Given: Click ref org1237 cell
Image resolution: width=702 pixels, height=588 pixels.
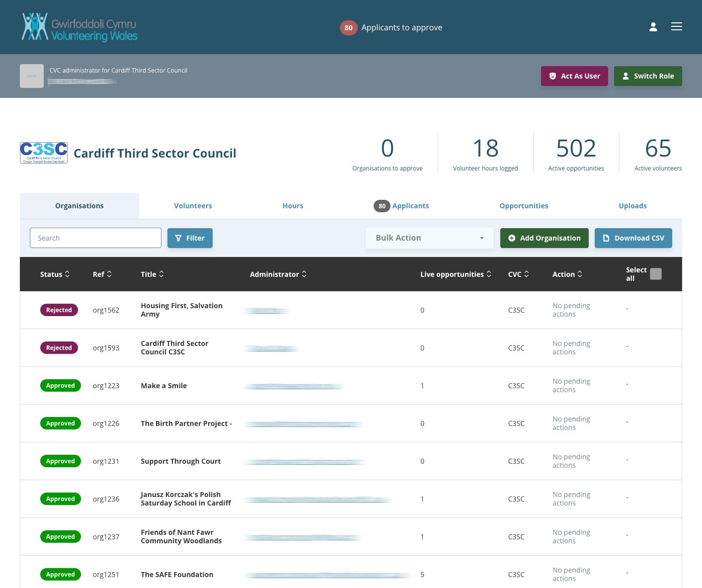Looking at the screenshot, I should [106, 537].
